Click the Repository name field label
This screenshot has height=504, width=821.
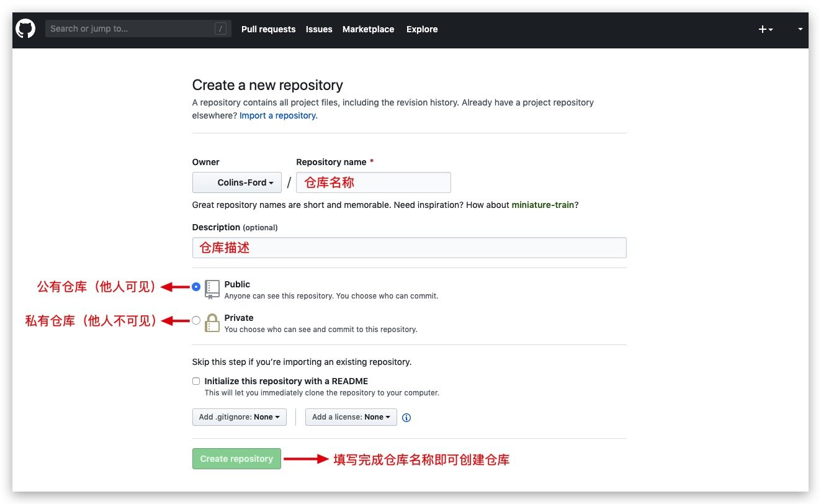pos(335,162)
